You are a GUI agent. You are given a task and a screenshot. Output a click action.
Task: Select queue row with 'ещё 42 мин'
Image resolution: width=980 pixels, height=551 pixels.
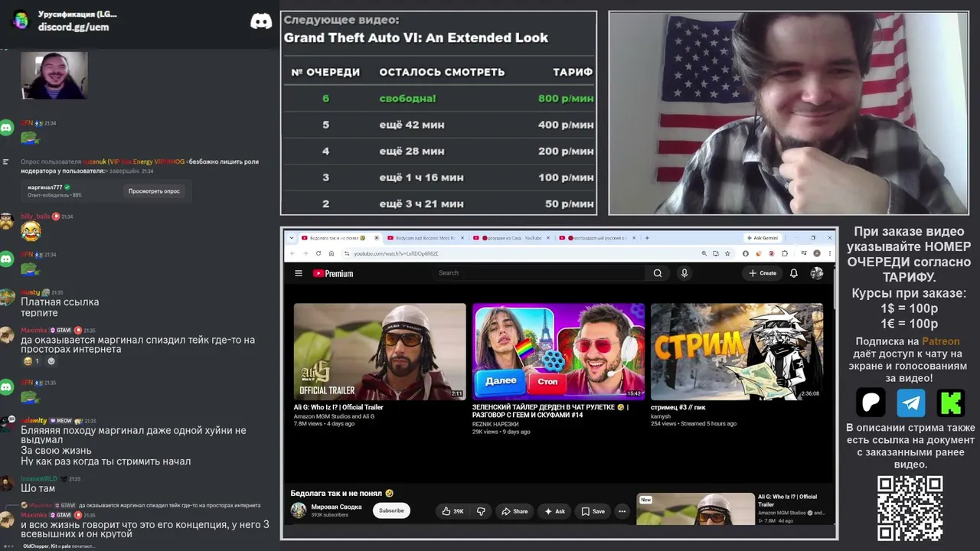tap(438, 125)
